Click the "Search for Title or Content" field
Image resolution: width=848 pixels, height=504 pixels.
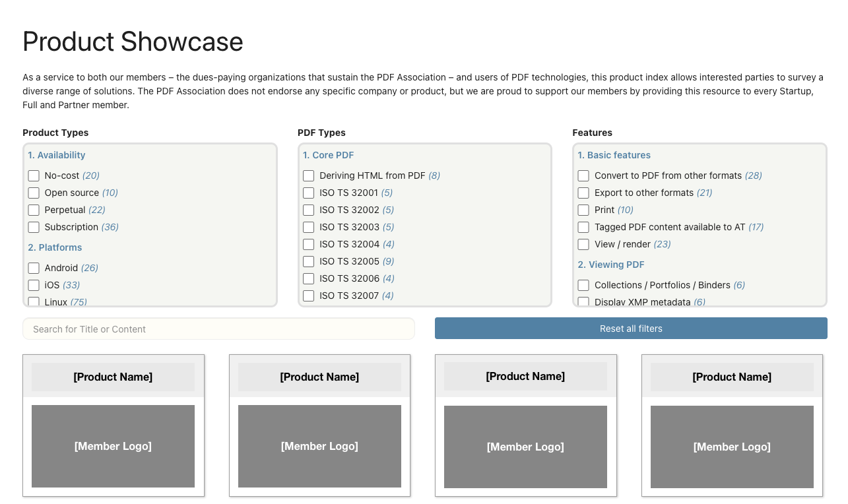click(x=218, y=329)
